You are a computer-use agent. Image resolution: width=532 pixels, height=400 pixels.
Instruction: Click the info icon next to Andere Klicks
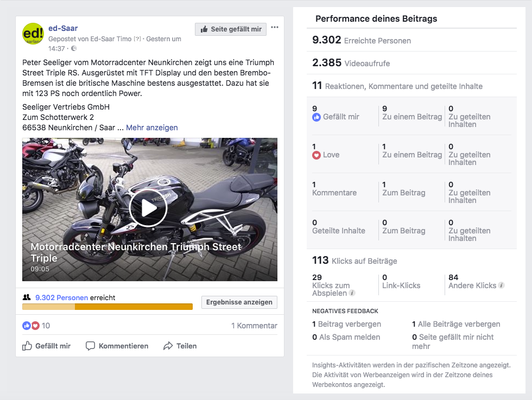pos(501,285)
